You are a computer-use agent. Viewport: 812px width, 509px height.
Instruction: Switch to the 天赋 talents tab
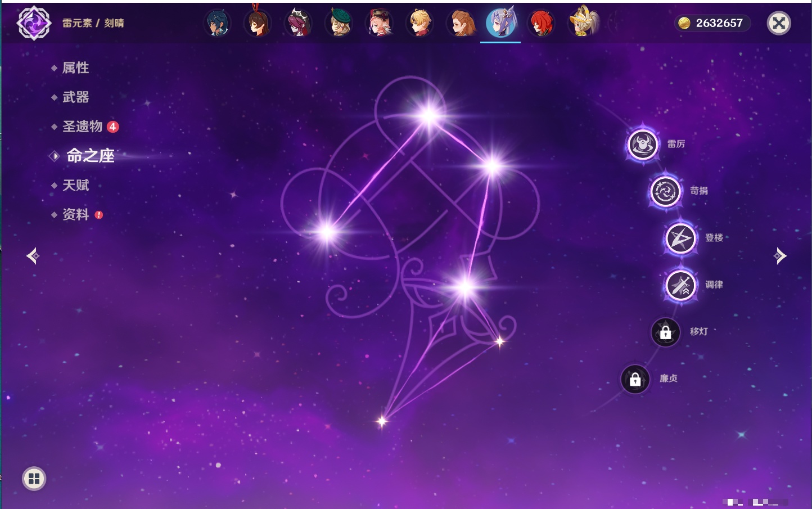click(x=75, y=185)
